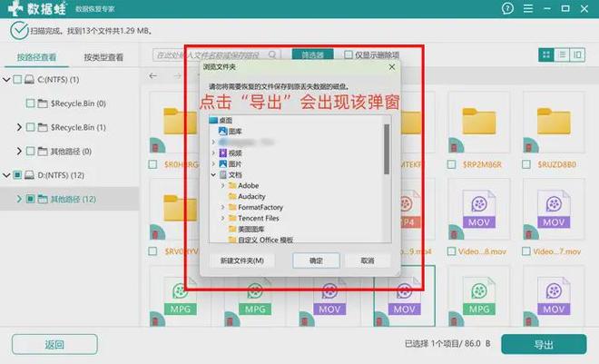Image resolution: width=599 pixels, height=364 pixels.
Task: Tick the C:(NTFS) checkbox
Action: tap(17, 80)
